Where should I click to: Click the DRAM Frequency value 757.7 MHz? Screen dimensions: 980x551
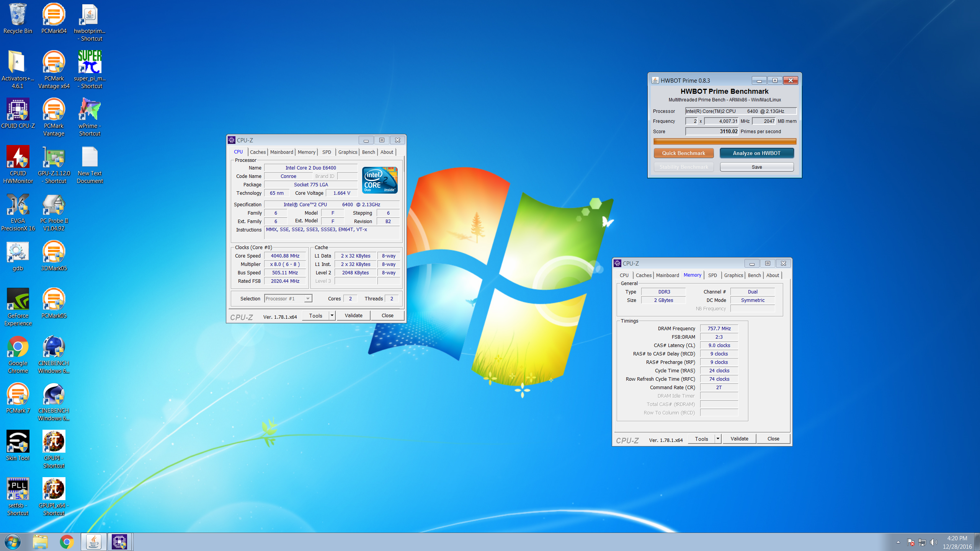(719, 328)
